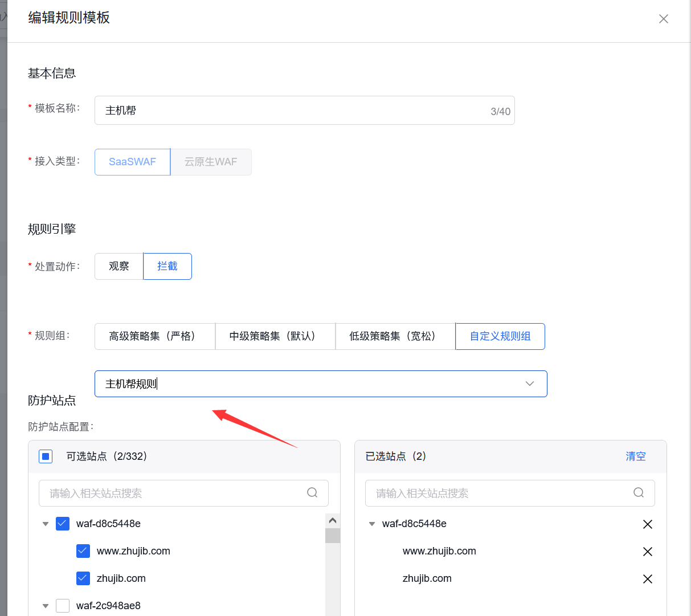Click the select-all sites checkbox
Viewport: 691px width, 616px height.
click(46, 456)
